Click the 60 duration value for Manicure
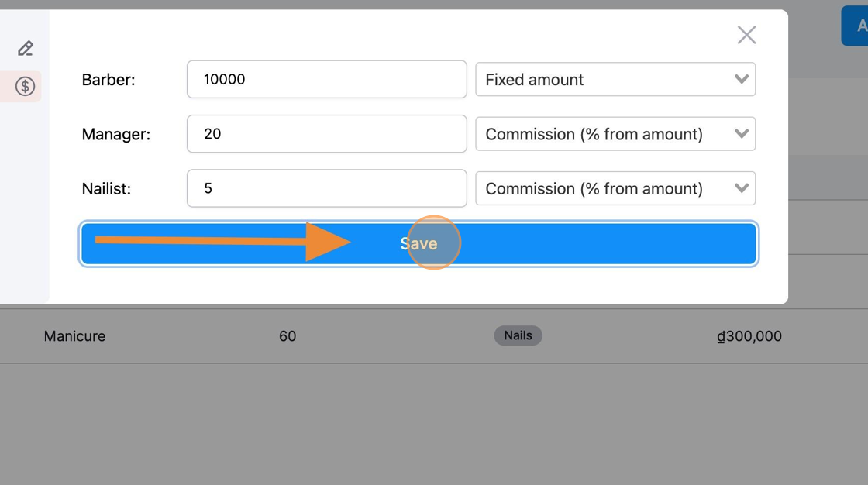The image size is (868, 485). [x=288, y=336]
